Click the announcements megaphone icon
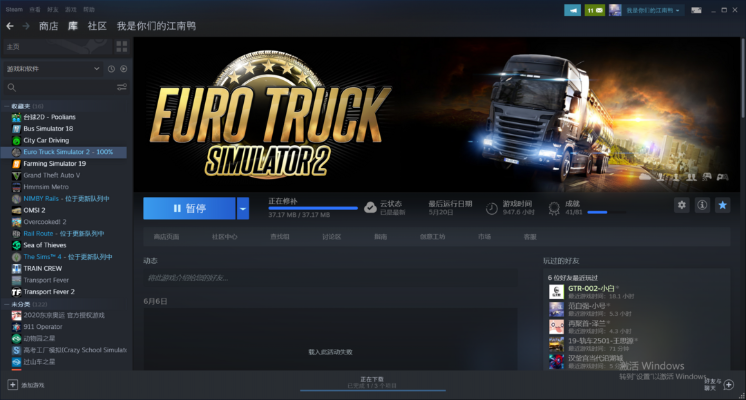This screenshot has height=400, width=746. [x=572, y=10]
